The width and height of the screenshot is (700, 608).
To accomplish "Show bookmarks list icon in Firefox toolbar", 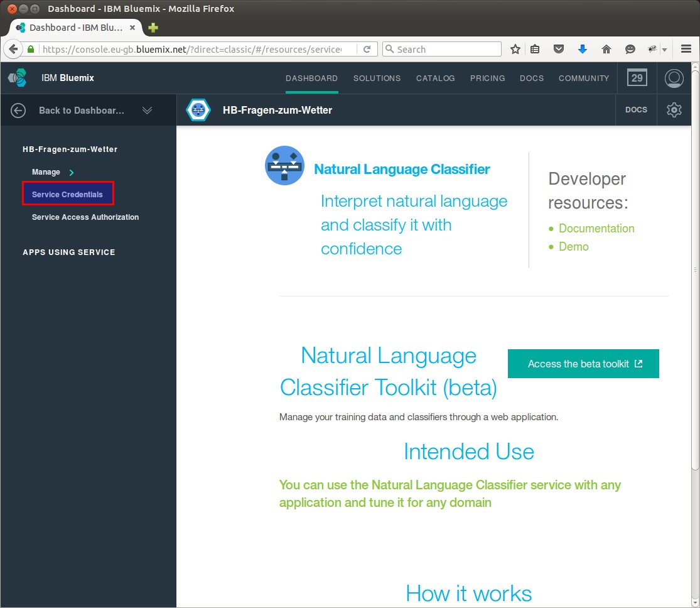I will point(535,49).
